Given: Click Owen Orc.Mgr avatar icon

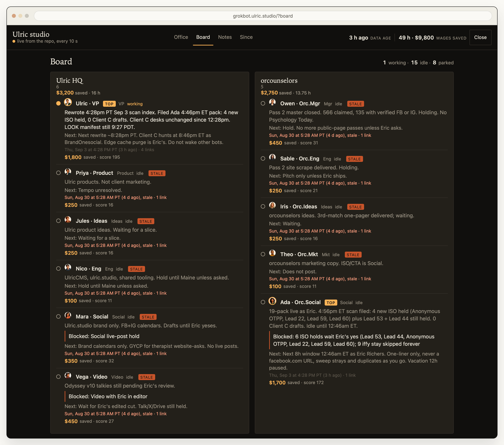Looking at the screenshot, I should 272,102.
